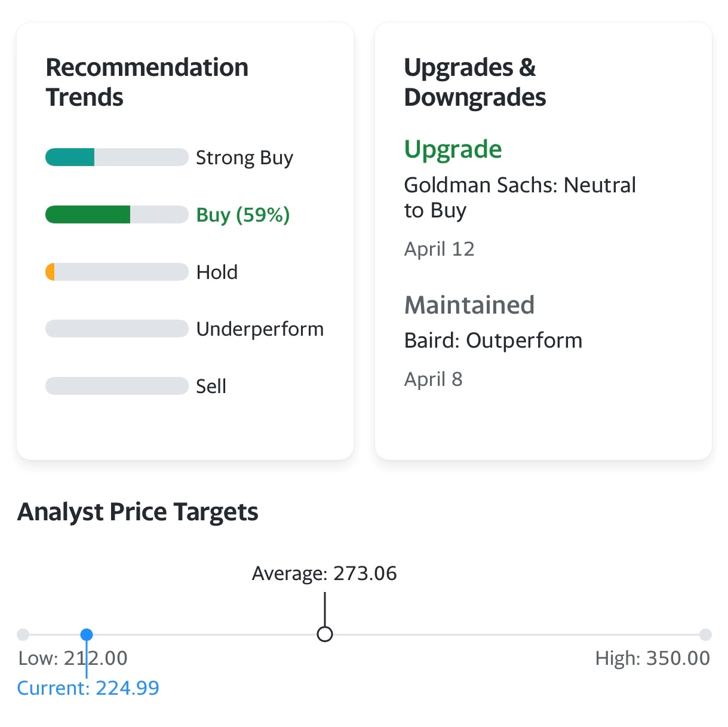Click the Sell recommendation bar
The width and height of the screenshot is (728, 727).
coord(117,386)
